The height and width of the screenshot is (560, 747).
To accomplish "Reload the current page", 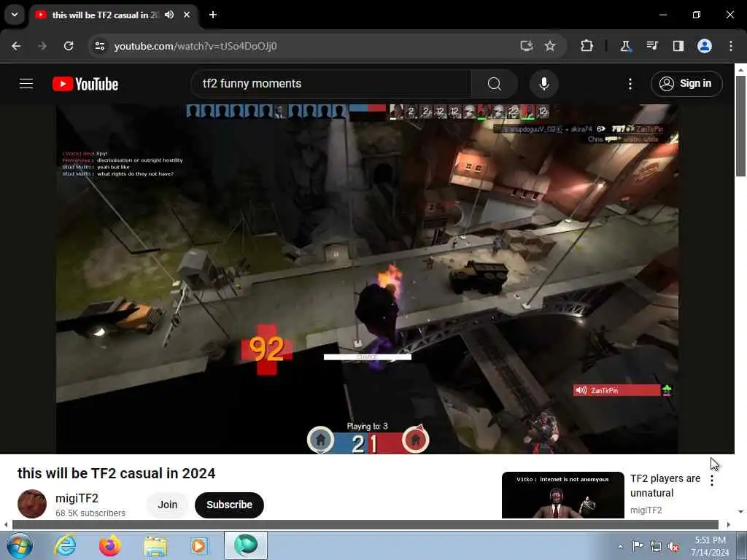I will tap(69, 46).
